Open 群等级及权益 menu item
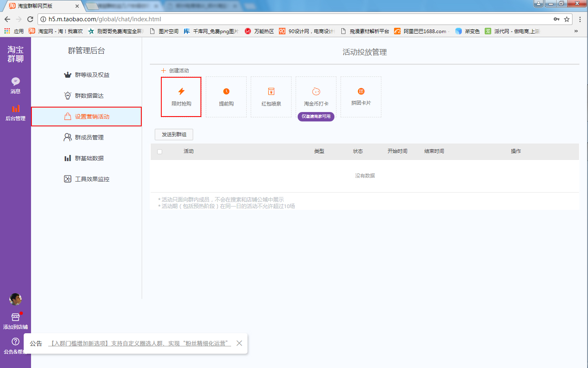Image resolution: width=588 pixels, height=368 pixels. 87,75
